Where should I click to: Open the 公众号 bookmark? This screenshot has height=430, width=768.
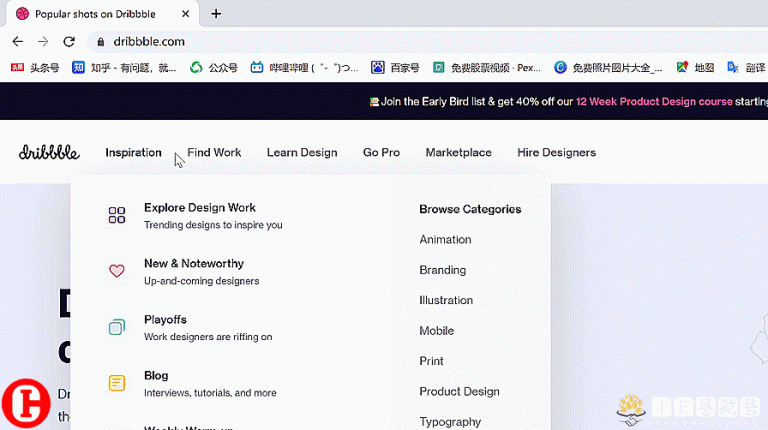pos(214,68)
